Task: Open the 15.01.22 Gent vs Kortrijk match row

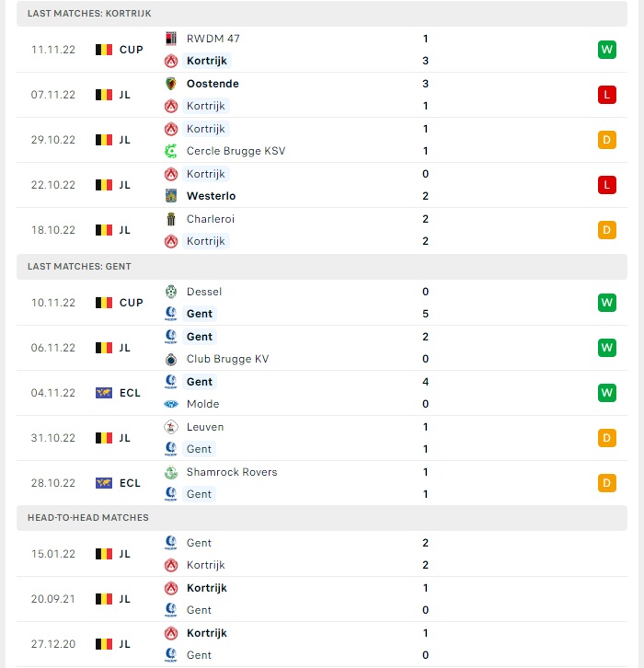Action: (x=322, y=554)
